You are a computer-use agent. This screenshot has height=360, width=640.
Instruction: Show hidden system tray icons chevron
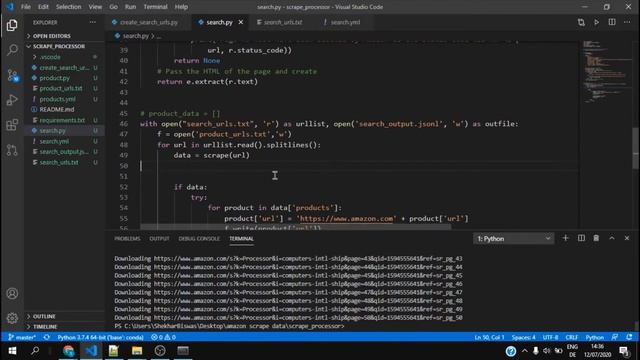click(524, 351)
